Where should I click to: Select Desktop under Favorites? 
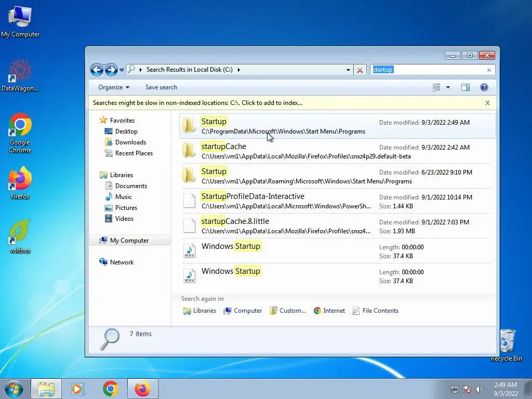[x=121, y=131]
